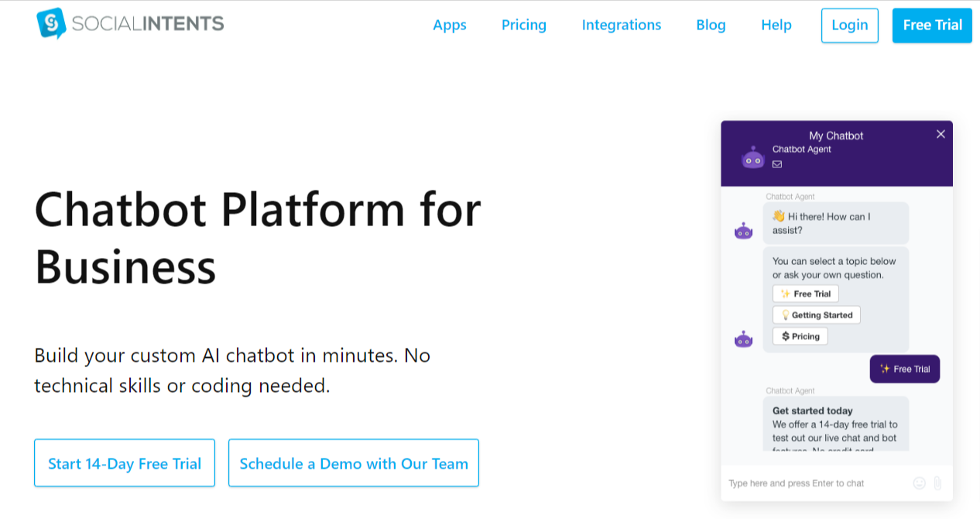Screen dimensions: 980x519
Task: Visit the Blog from the navbar
Action: tap(711, 25)
